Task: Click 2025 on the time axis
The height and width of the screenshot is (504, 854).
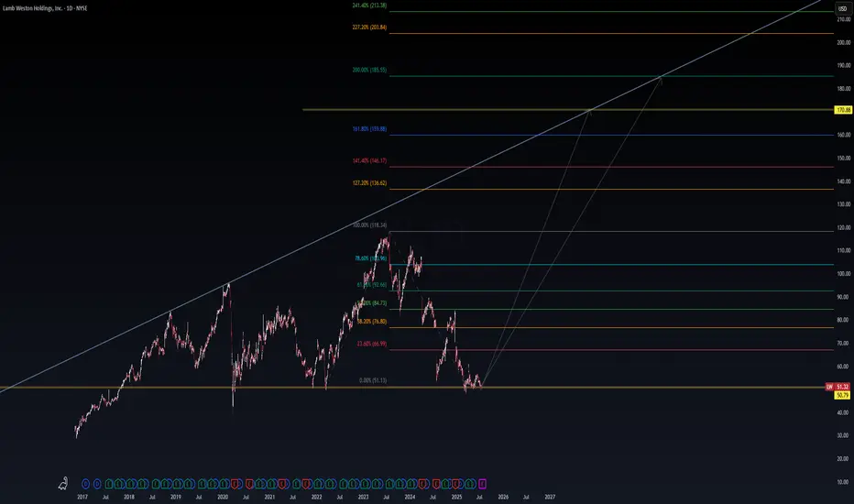Action: point(456,497)
